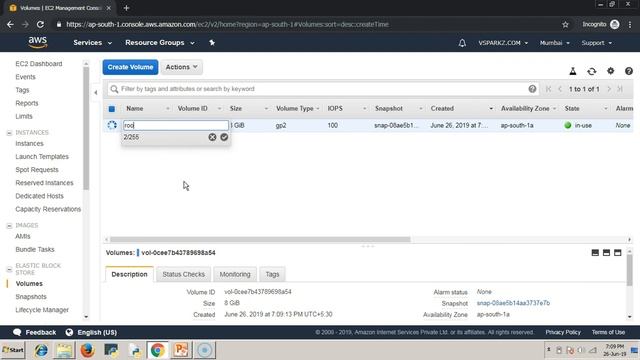Open AMIs in the sidebar
Screen dimensions: 640x360
coord(23,236)
